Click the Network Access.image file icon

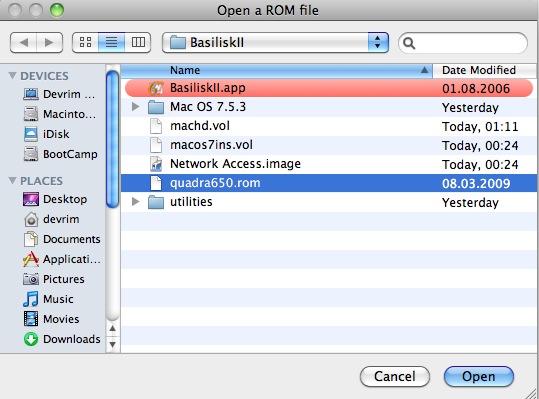[x=156, y=164]
